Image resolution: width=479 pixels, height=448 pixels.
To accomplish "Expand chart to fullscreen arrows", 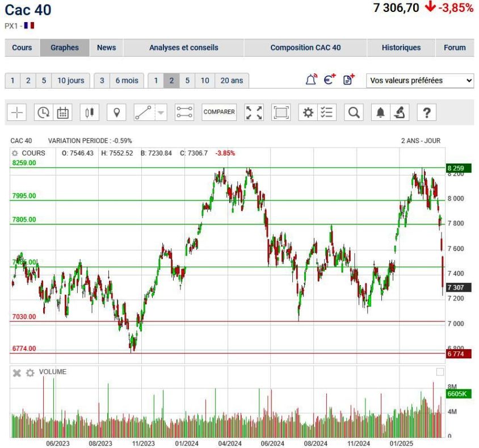I will tap(254, 112).
